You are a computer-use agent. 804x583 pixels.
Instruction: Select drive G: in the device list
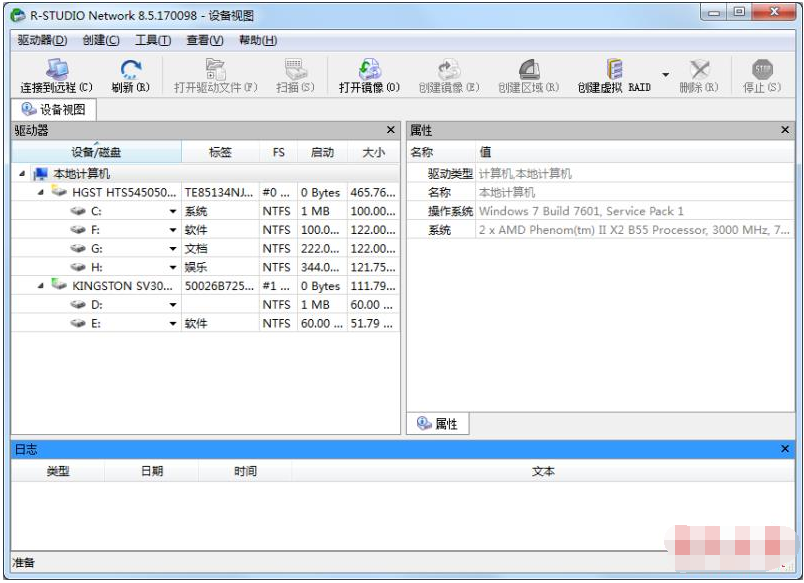tap(96, 249)
